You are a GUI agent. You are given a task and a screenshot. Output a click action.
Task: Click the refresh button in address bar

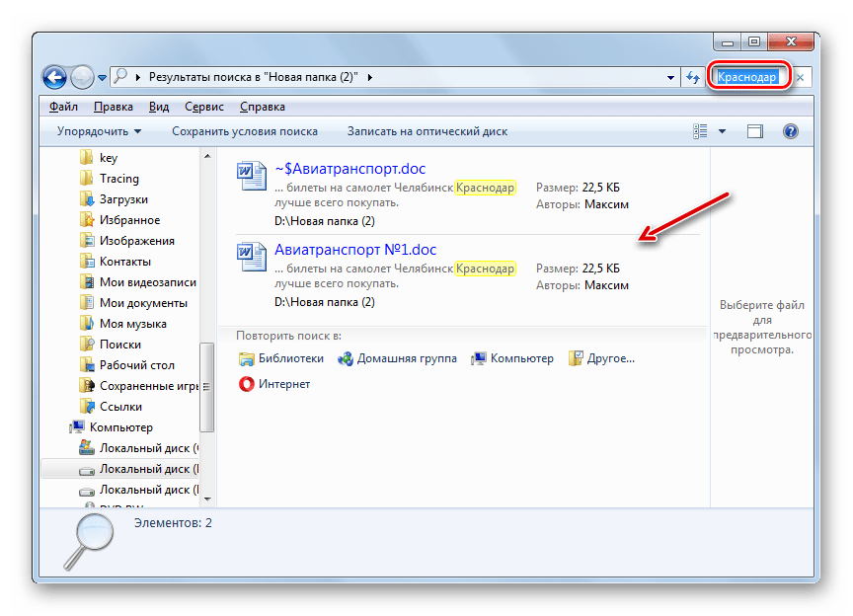(692, 78)
